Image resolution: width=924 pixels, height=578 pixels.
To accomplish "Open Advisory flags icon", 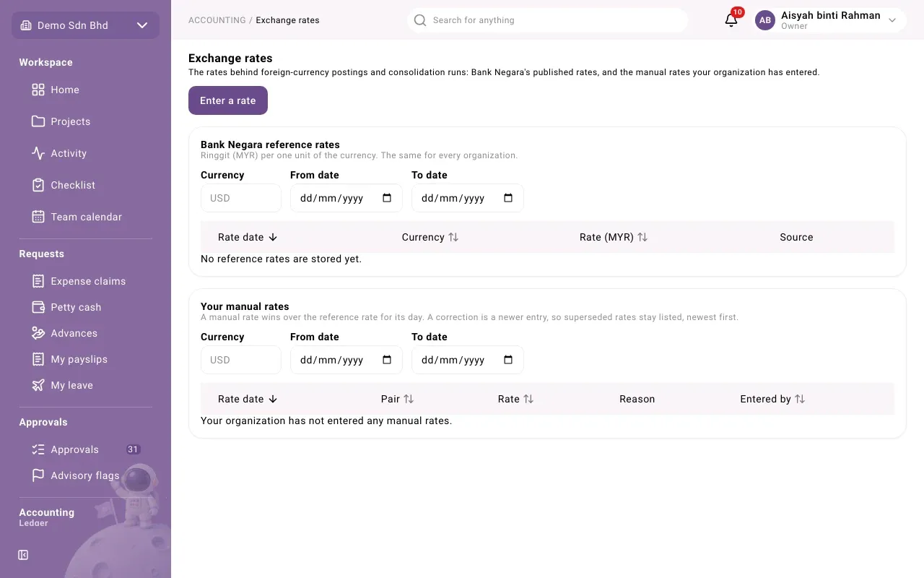I will 38,475.
